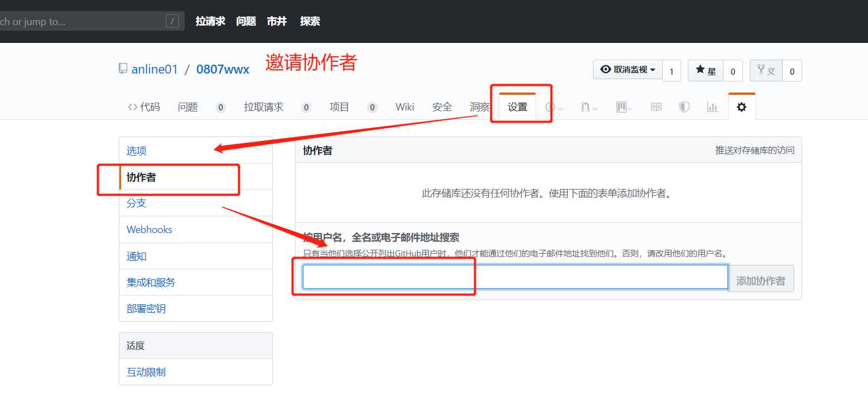Click the 按用户名，全名或电子邮件地址搜索 label

(x=381, y=237)
